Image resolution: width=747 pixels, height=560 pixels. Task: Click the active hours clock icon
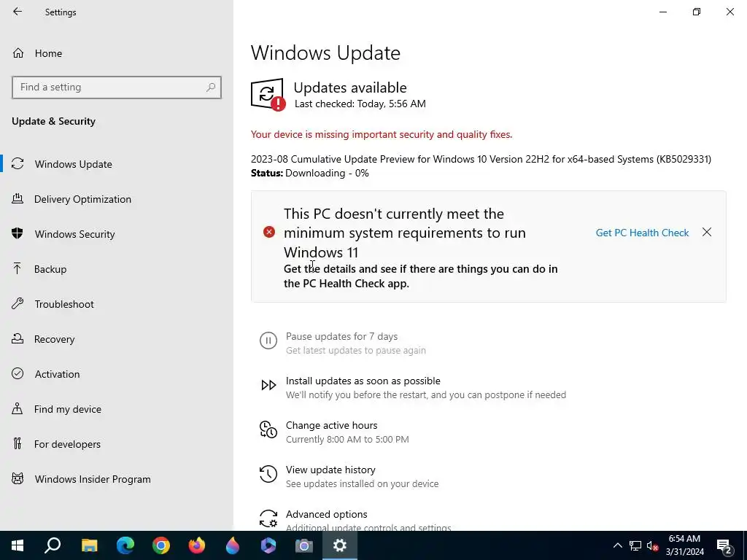pos(268,429)
